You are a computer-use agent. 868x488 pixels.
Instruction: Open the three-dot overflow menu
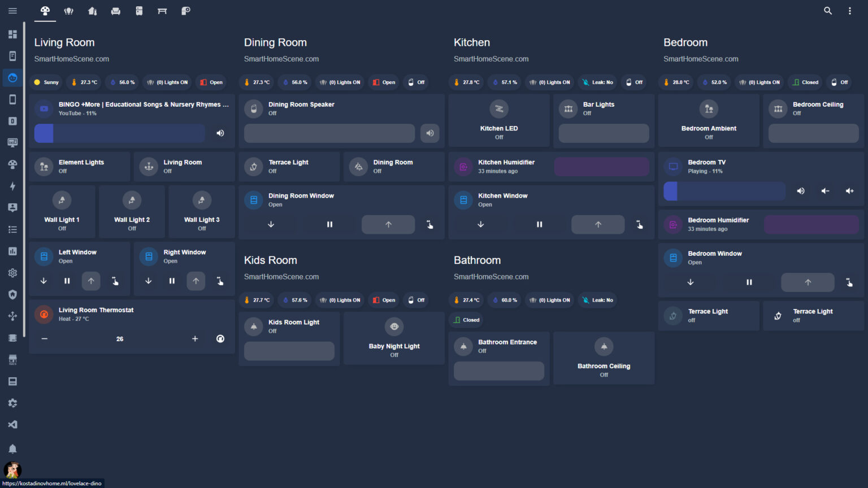(x=849, y=11)
